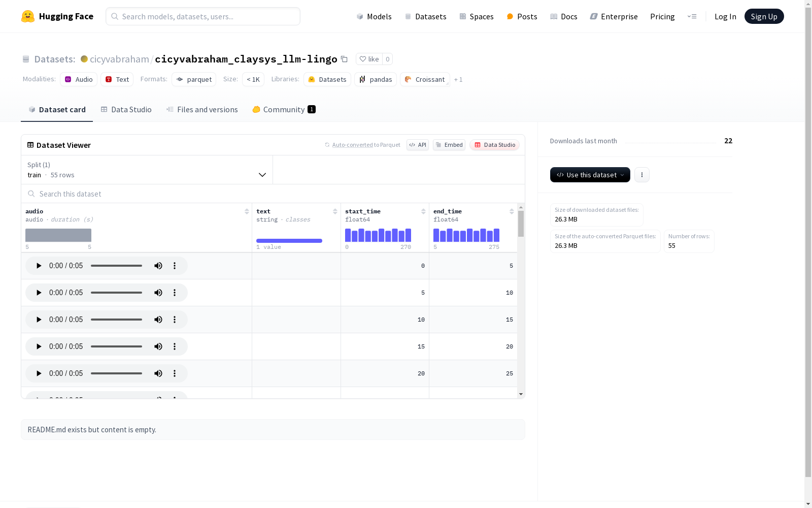Expand the Split train dropdown
Viewport: 812px width, 508px height.
(147, 170)
